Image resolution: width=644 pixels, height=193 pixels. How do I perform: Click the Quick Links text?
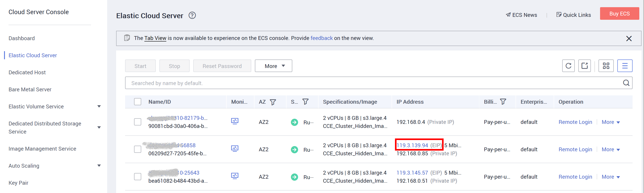tap(577, 15)
